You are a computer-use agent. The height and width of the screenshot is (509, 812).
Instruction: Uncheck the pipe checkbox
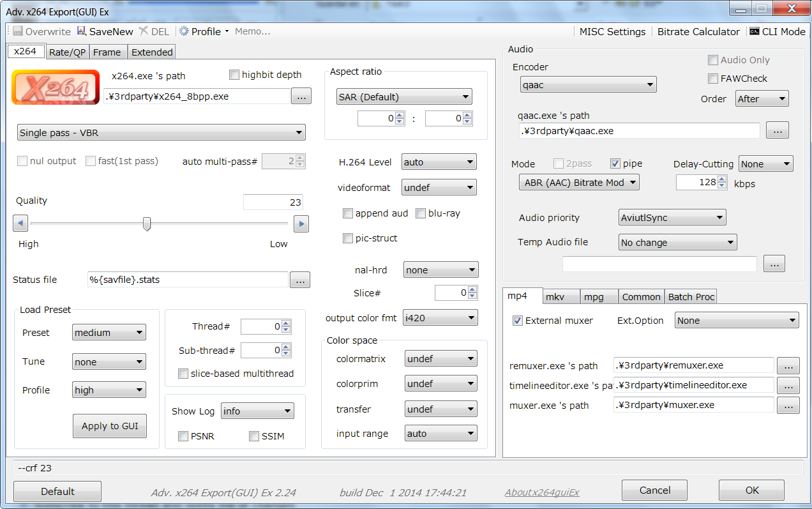(615, 163)
